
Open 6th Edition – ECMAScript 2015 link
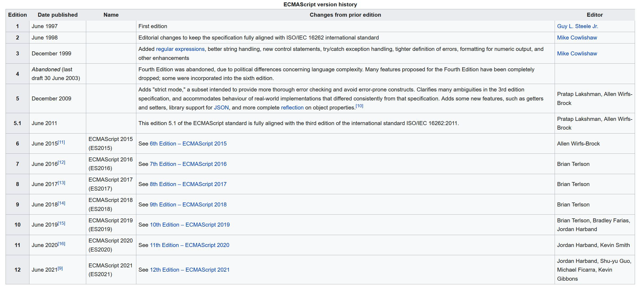tap(188, 144)
